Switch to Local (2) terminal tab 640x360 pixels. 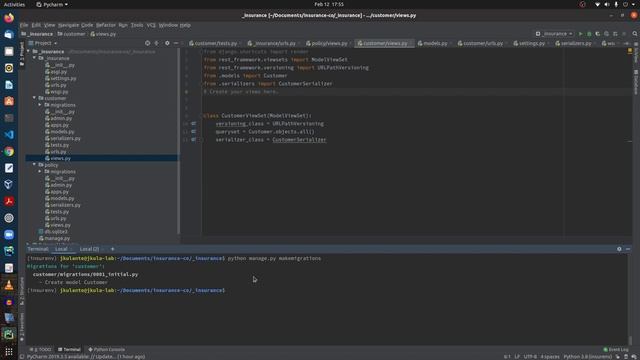tap(89, 249)
